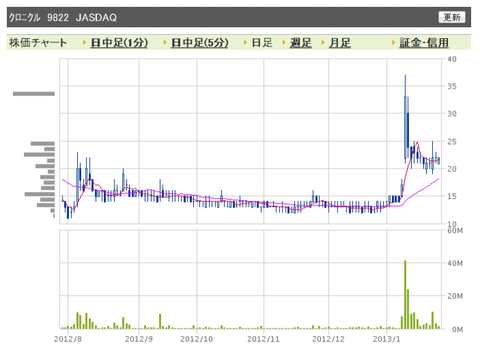Open the 日中足(1分) chart link

(119, 43)
